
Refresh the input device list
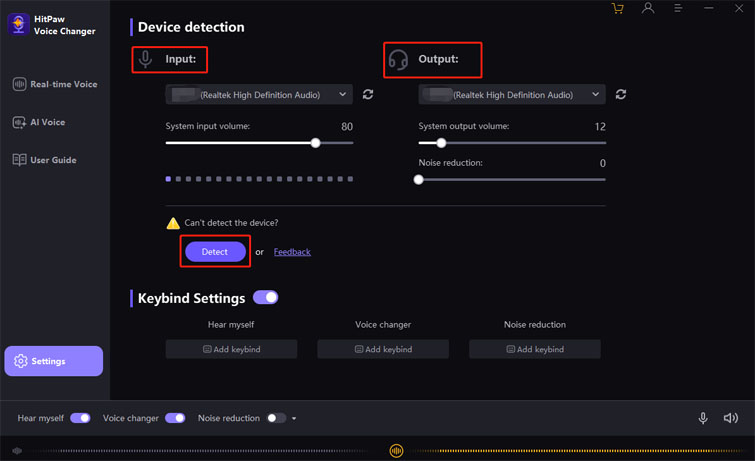(368, 94)
